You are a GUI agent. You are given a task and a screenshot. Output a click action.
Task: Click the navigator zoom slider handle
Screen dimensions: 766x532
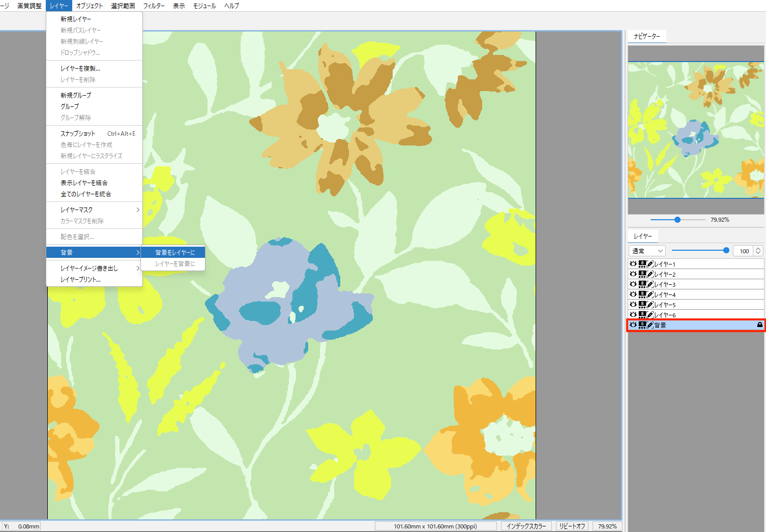pyautogui.click(x=677, y=220)
